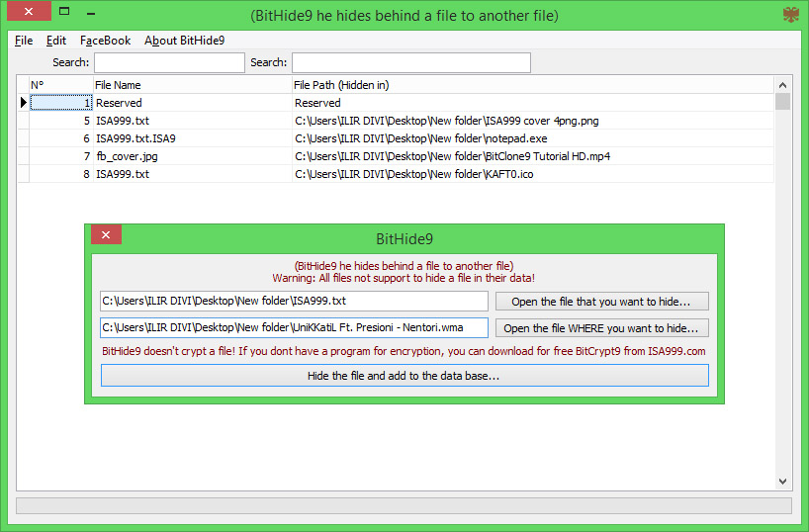The height and width of the screenshot is (532, 809).
Task: Close the main window with the red X
Action: 29,11
